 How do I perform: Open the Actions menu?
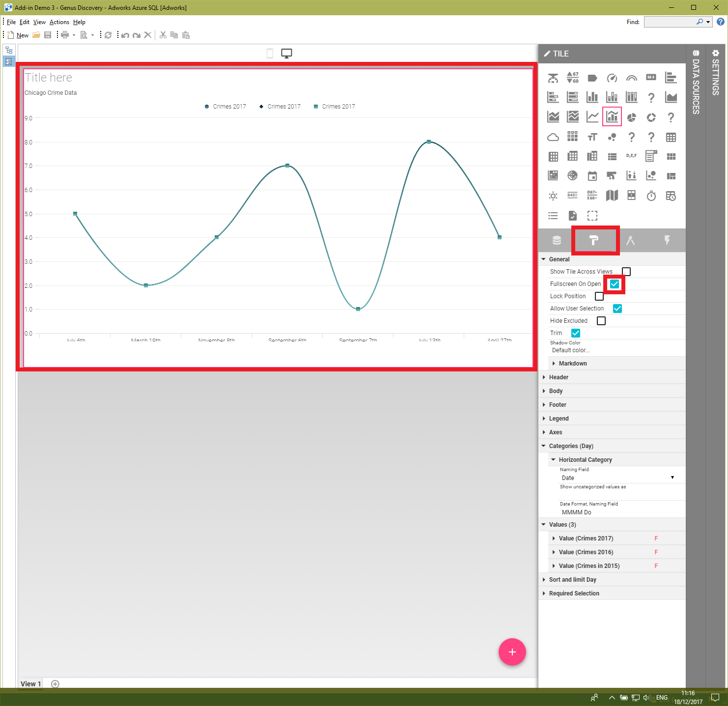pos(59,22)
